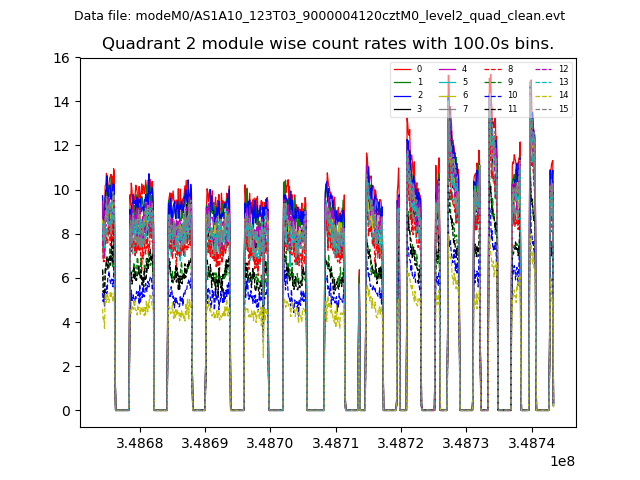Click x-axis tick label 3.4873
Screen dimensions: 640x480
pyautogui.click(x=466, y=443)
